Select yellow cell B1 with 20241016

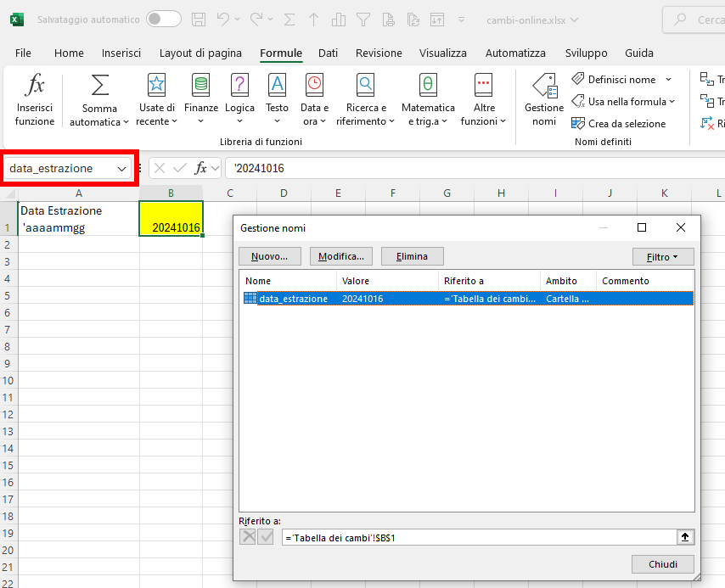click(171, 219)
